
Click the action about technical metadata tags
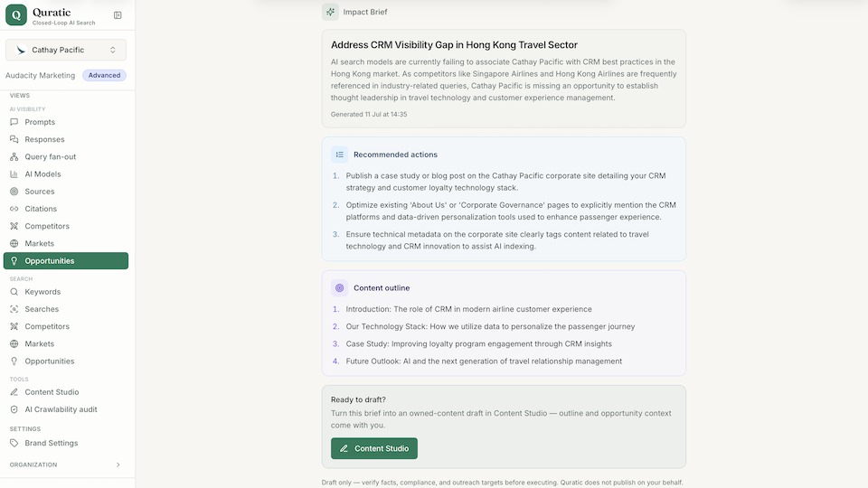(x=497, y=240)
